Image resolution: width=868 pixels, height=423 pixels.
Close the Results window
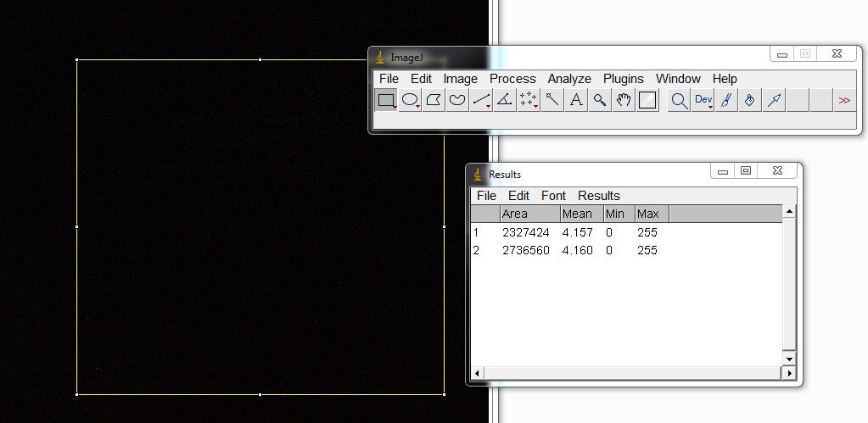point(777,171)
